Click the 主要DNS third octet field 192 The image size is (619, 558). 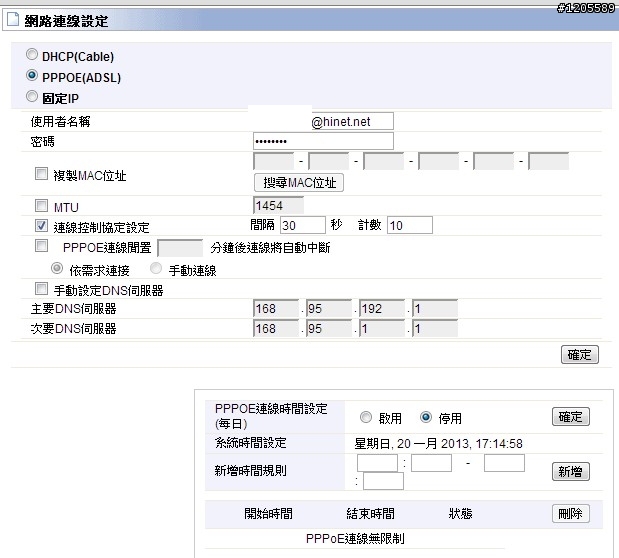[382, 308]
